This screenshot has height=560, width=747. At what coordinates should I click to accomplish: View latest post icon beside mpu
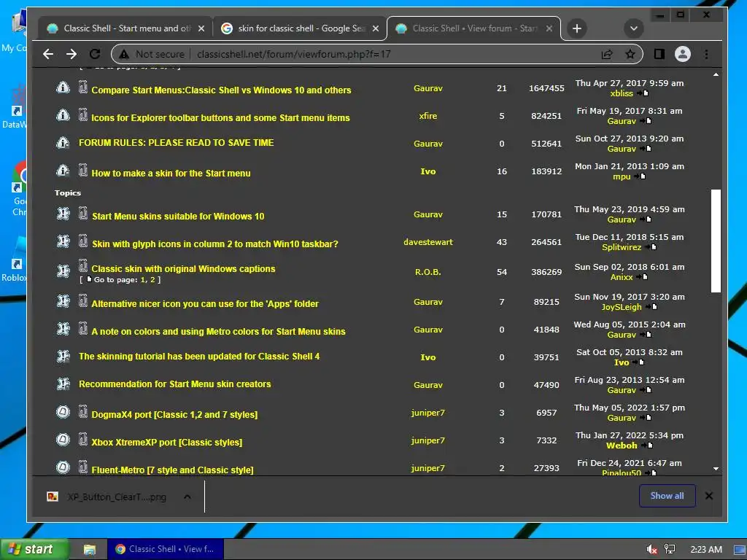(x=640, y=176)
